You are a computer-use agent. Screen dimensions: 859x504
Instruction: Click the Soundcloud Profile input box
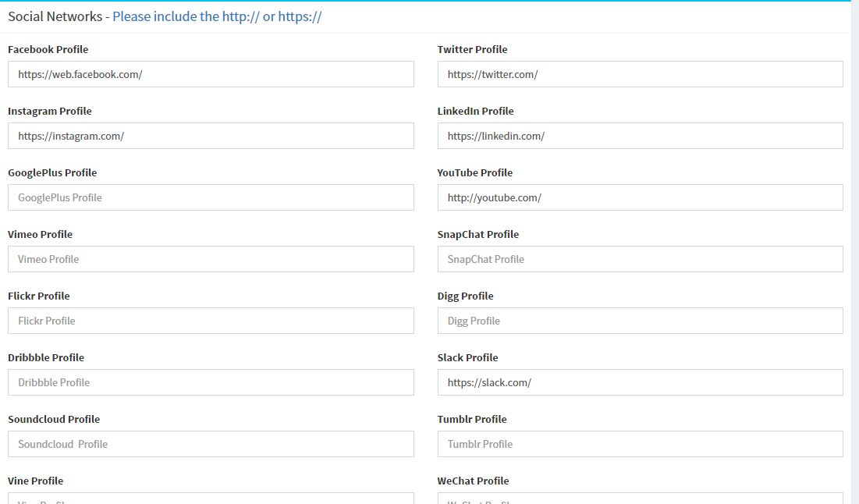(211, 444)
